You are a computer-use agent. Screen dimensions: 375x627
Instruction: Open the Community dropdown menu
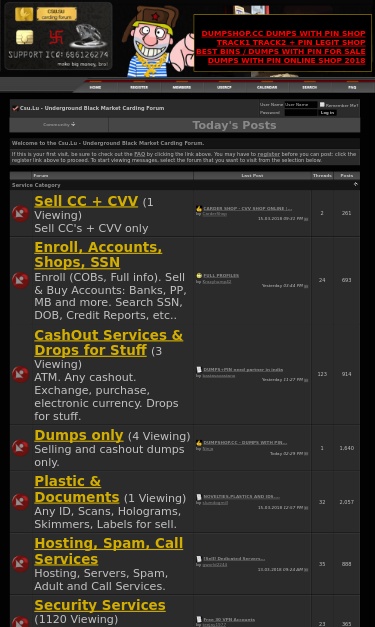pos(59,125)
